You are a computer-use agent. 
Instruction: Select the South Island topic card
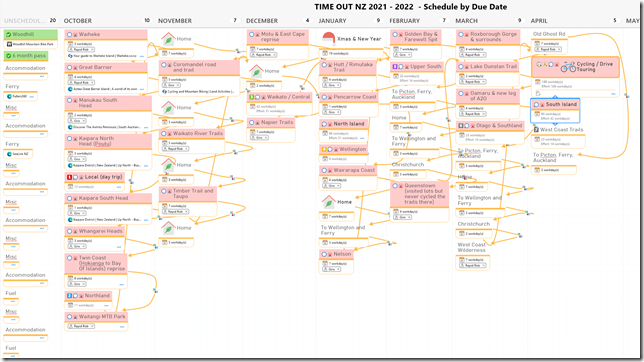(x=555, y=111)
